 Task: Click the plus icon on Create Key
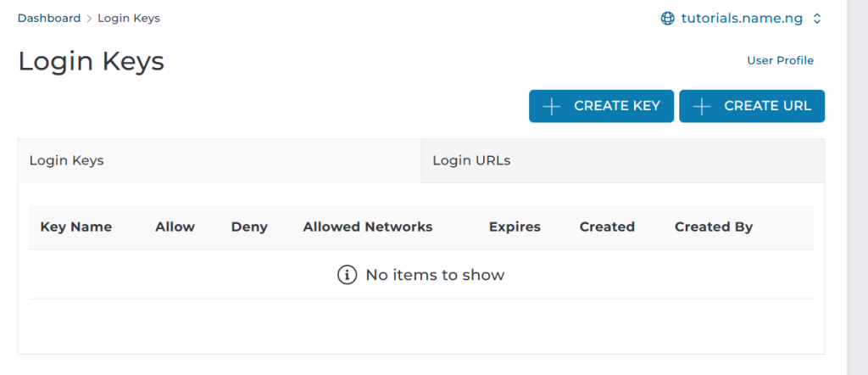(x=552, y=106)
